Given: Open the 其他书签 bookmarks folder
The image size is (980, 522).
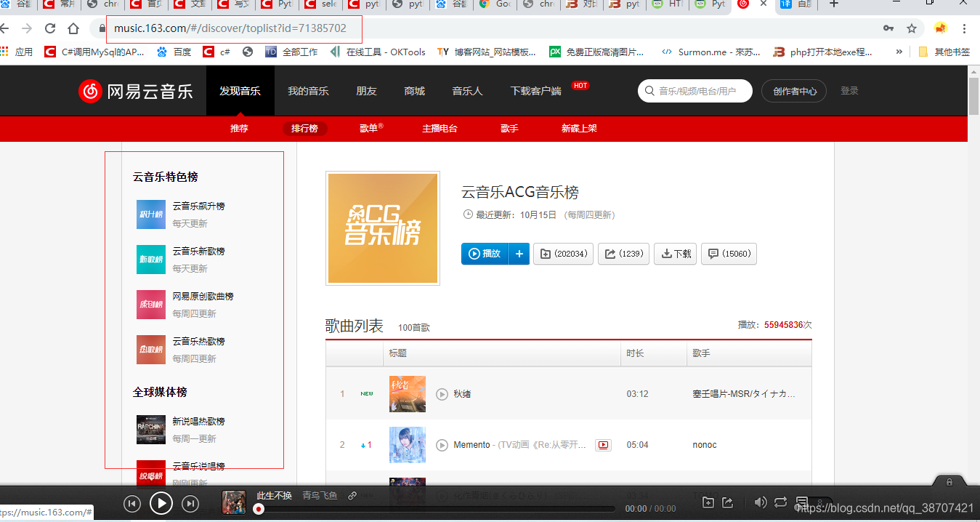Looking at the screenshot, I should (x=944, y=52).
